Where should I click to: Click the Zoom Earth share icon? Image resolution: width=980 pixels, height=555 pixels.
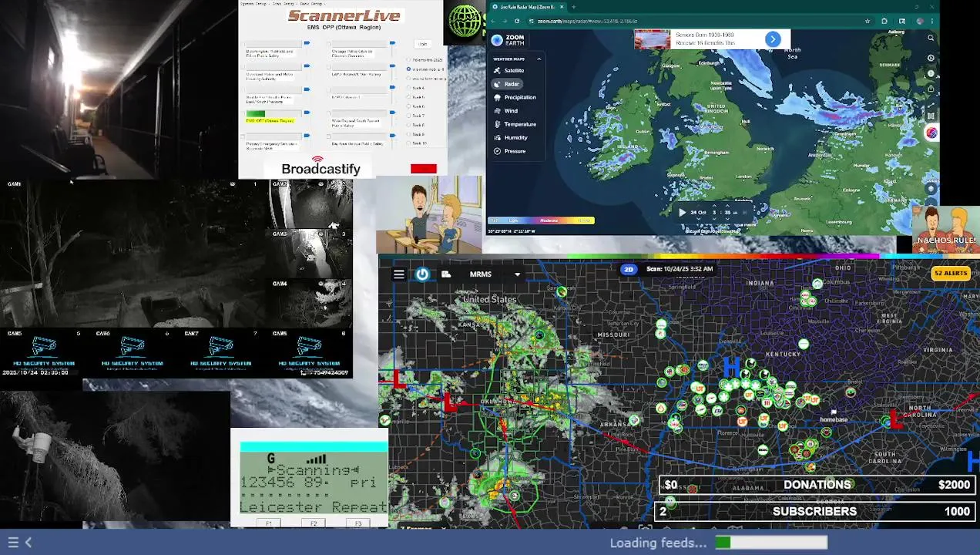coord(931,88)
